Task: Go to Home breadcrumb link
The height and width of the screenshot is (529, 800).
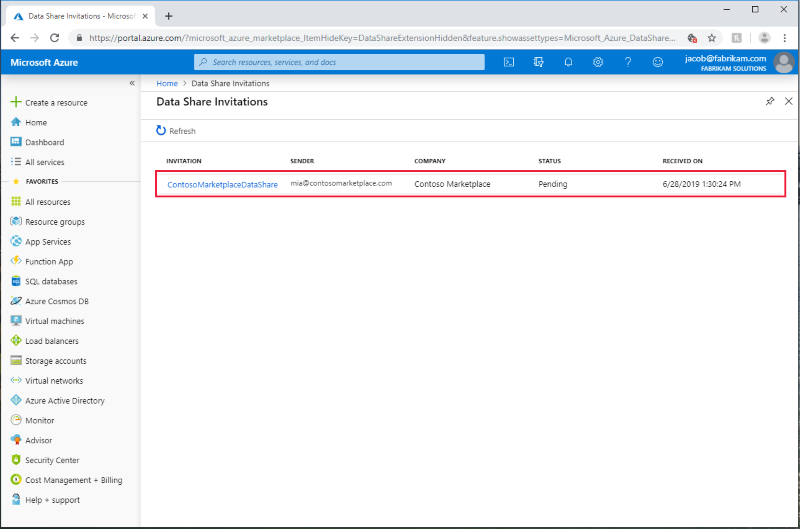Action: click(x=167, y=83)
